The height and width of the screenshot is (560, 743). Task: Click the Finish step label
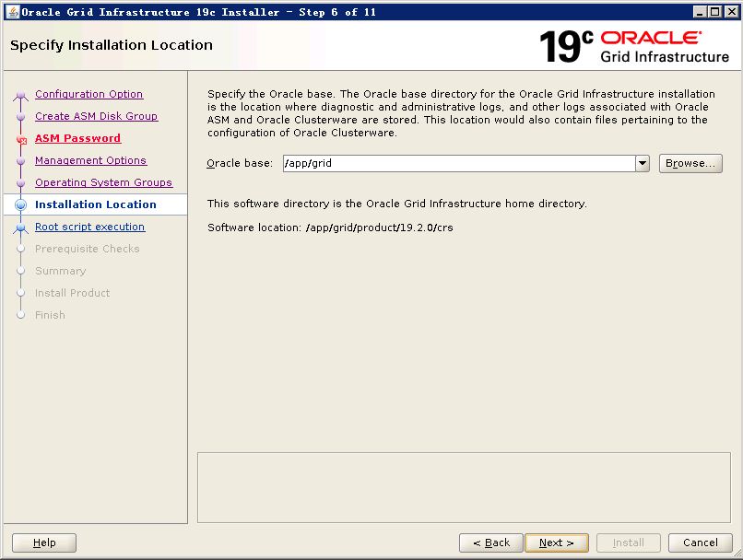click(50, 315)
